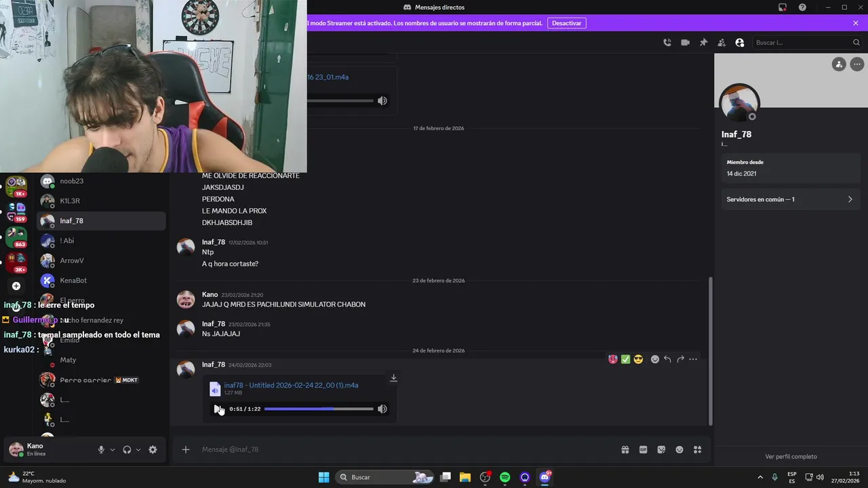868x488 pixels.
Task: Click the chat scrollbar thumb
Action: [x=710, y=350]
